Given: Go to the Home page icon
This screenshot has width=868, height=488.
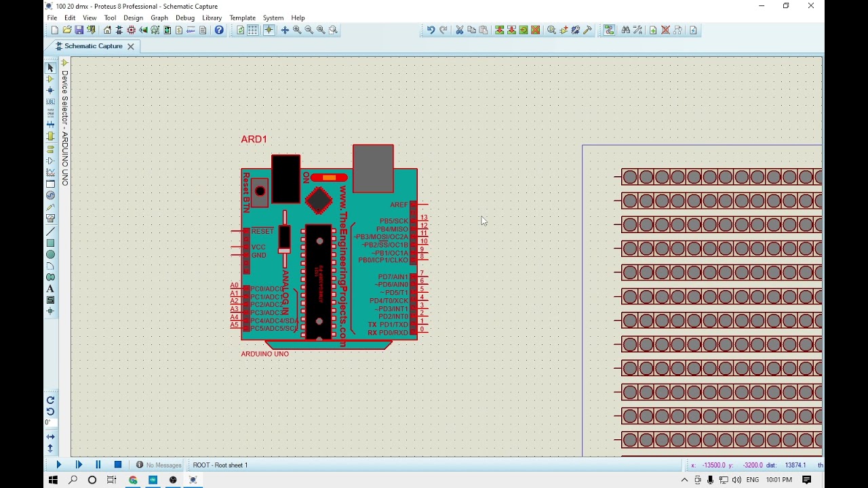Looking at the screenshot, I should 107,30.
